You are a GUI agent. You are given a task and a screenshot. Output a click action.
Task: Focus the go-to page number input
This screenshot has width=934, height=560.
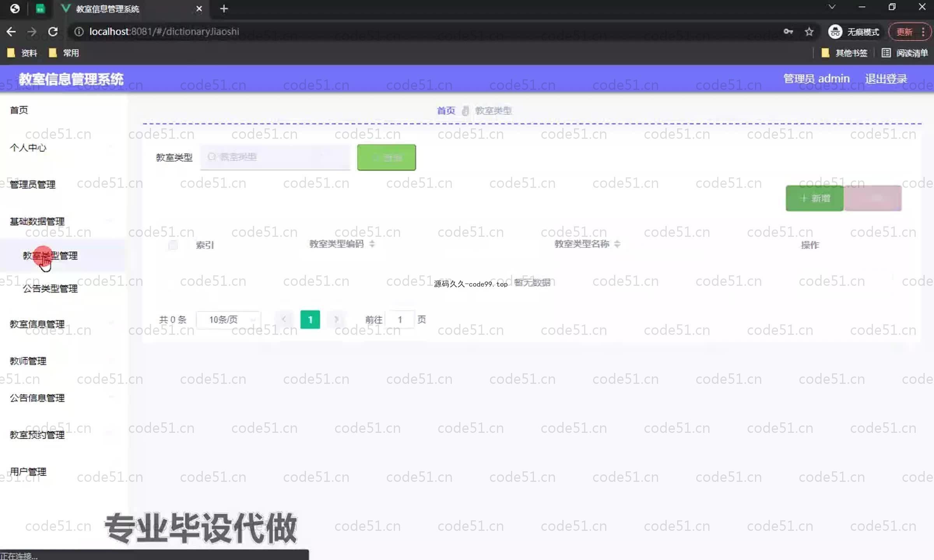(x=400, y=320)
